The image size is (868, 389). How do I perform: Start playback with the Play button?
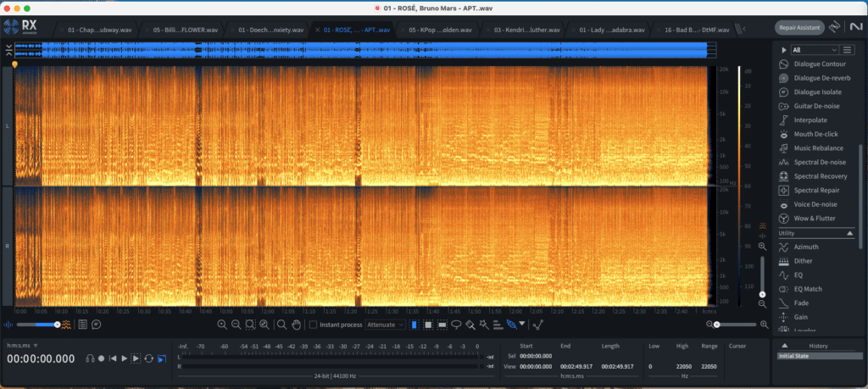pyautogui.click(x=124, y=358)
